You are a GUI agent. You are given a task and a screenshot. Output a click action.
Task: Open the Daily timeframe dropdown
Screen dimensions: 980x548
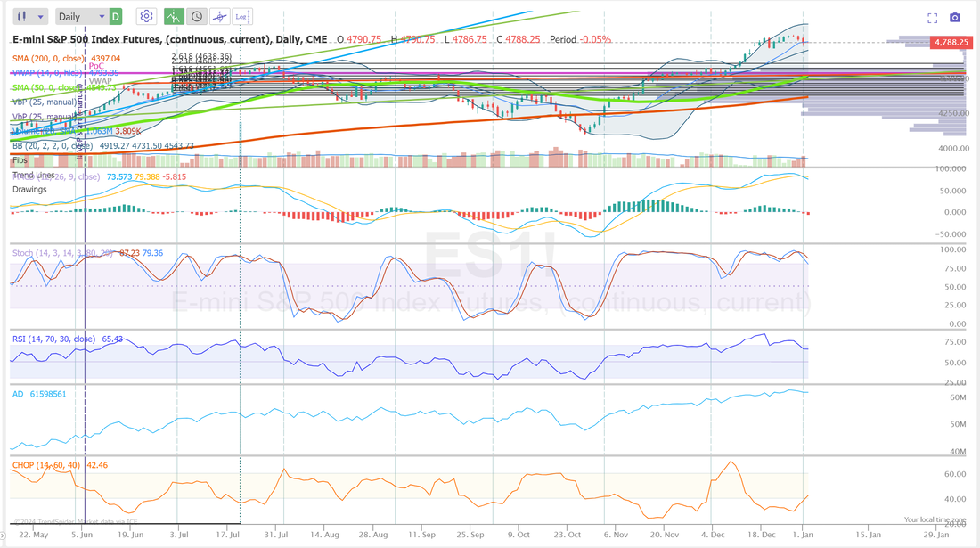pyautogui.click(x=81, y=17)
